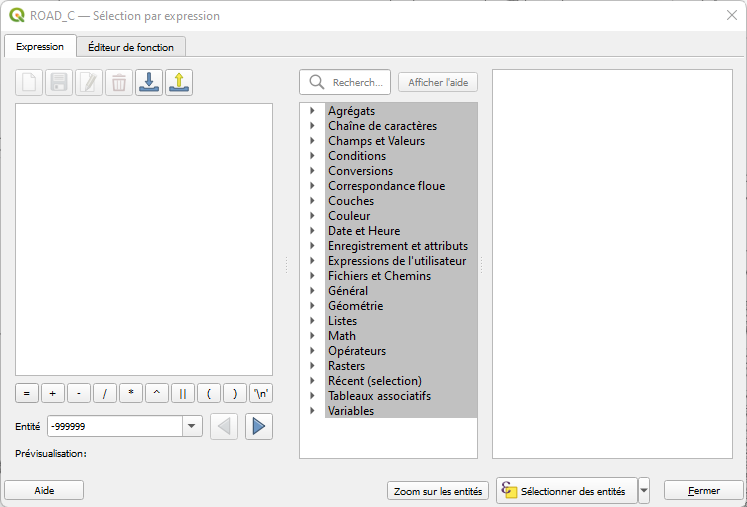Expand the Chaîne de caractères group
Viewport: 747px width, 507px height.
click(x=312, y=126)
